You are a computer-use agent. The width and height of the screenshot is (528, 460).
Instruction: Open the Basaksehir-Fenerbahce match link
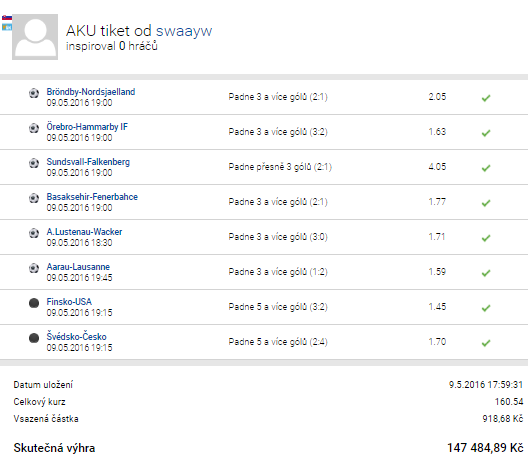click(x=92, y=197)
